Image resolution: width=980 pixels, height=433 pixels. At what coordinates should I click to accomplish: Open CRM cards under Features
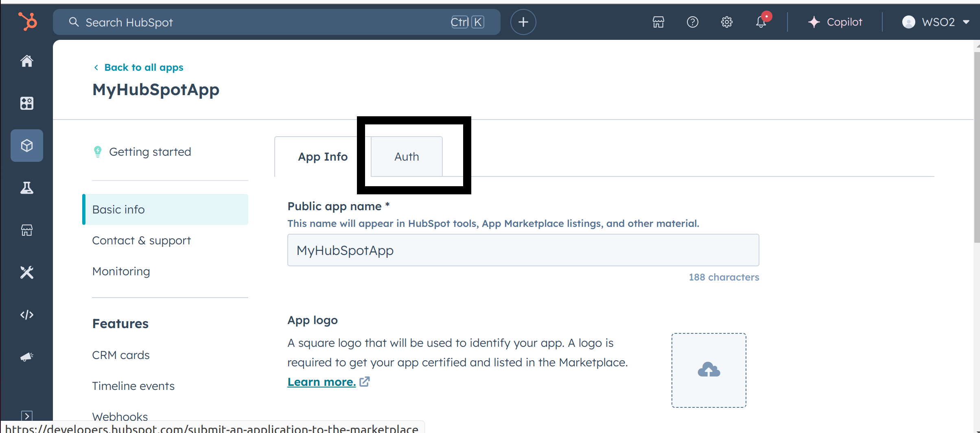pos(121,355)
